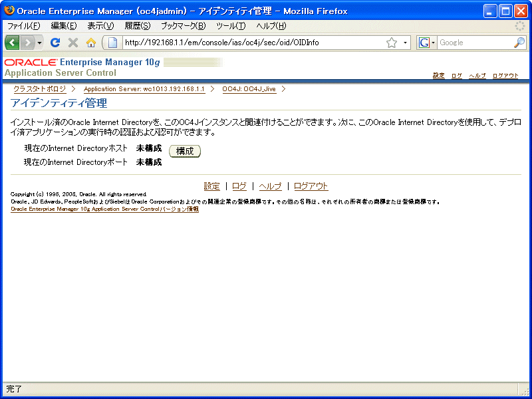Screen dimensions: 532x399
Task: Click the アイデンティティ管理 page heading
Action: [x=59, y=103]
